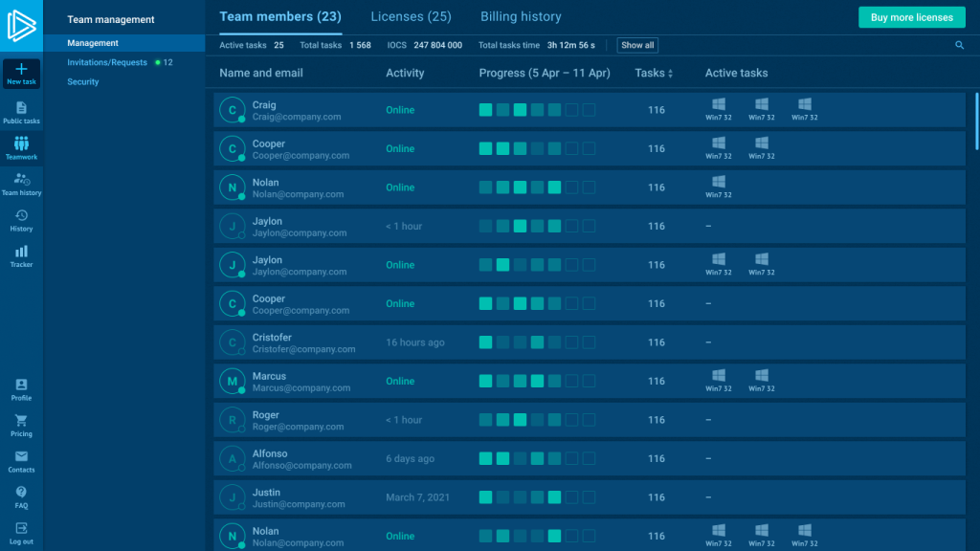The width and height of the screenshot is (980, 551).
Task: Click Craig's first progress square
Action: click(x=486, y=110)
